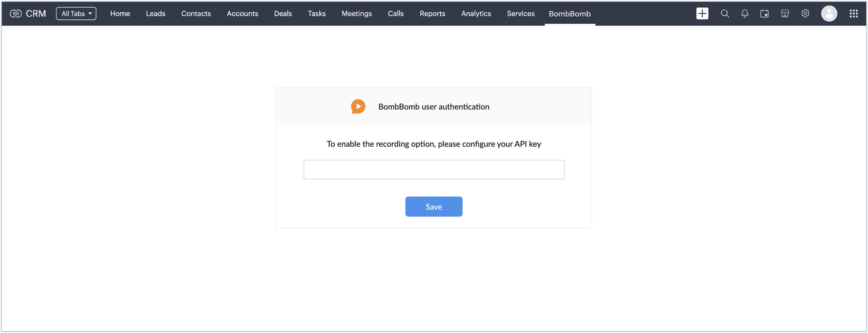Image resolution: width=868 pixels, height=333 pixels.
Task: Open the search magnifier icon
Action: pos(725,13)
